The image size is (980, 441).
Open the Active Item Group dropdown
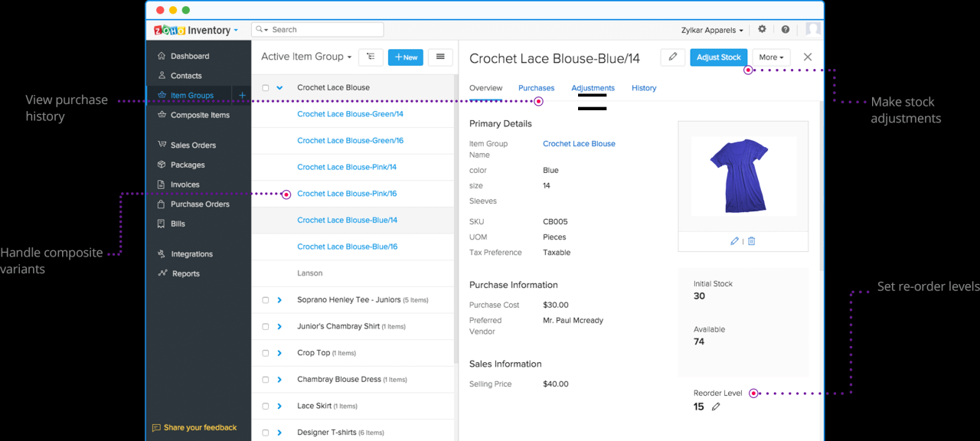click(x=306, y=57)
